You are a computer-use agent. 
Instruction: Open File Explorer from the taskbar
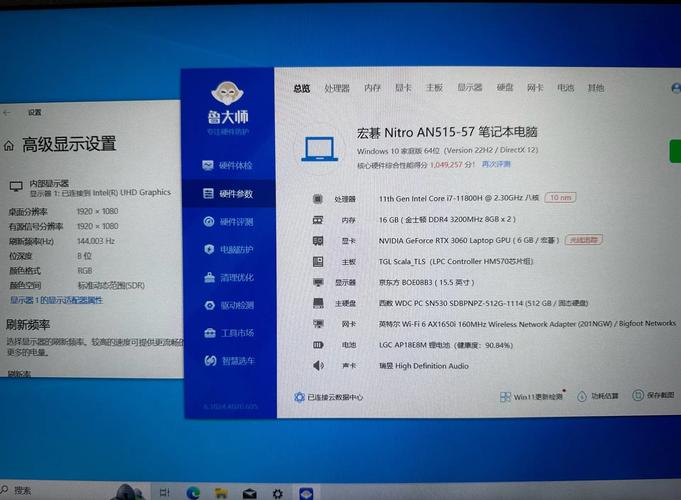coord(221,493)
